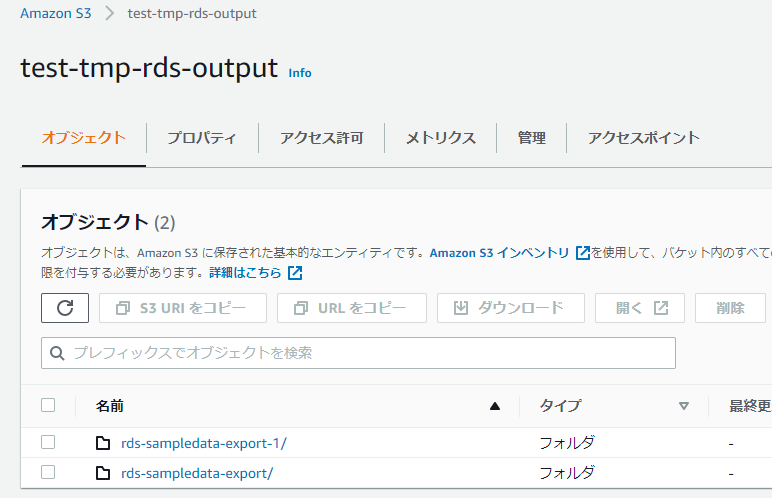
Task: Focus the プレフィックスでオブジェクトを検索 search field
Action: (x=358, y=353)
